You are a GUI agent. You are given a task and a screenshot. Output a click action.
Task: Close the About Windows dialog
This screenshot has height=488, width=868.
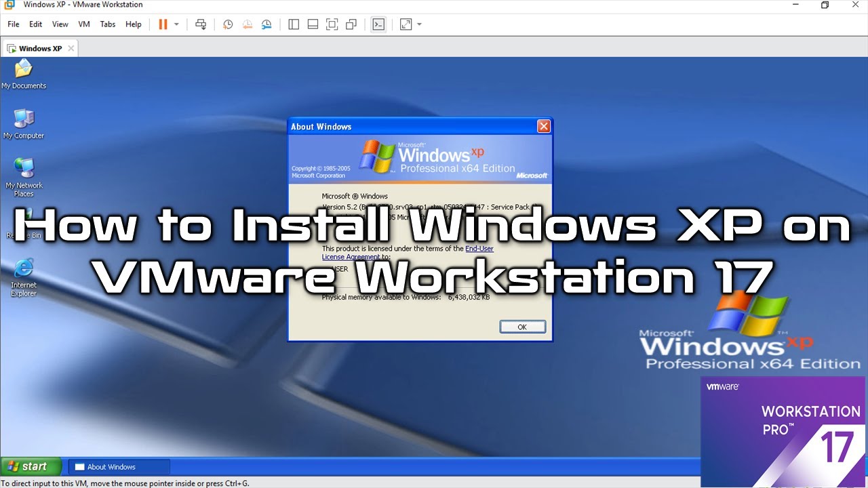[x=543, y=126]
